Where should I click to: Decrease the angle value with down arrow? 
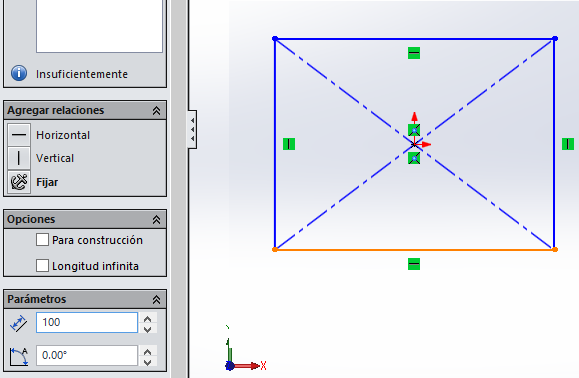click(148, 362)
